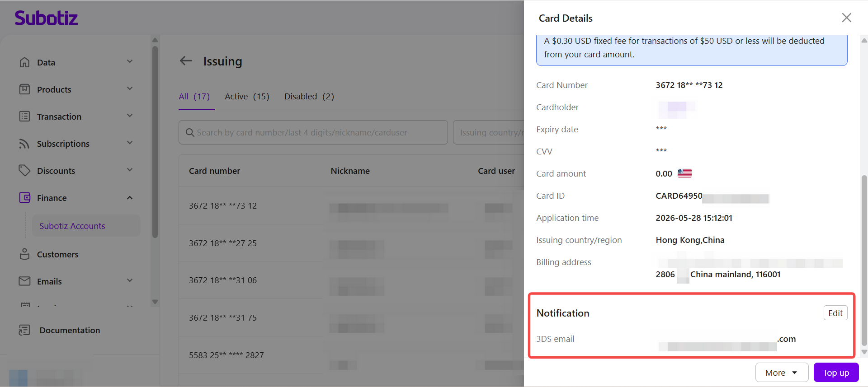Expand the Data menu chevron
Image resolution: width=868 pixels, height=387 pixels.
[130, 62]
